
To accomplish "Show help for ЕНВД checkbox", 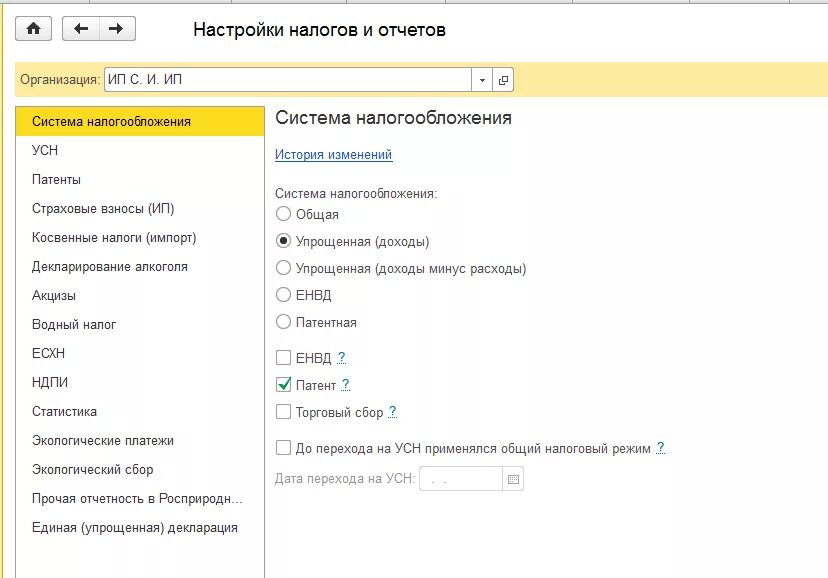I will [x=342, y=358].
